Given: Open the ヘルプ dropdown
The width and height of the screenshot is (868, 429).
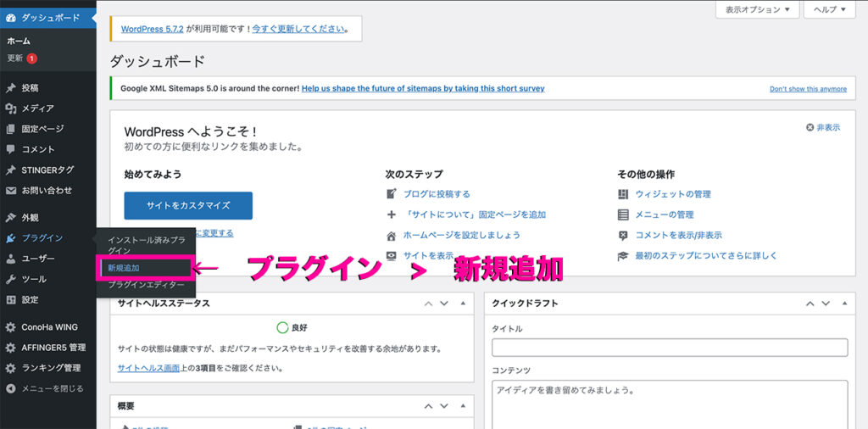Looking at the screenshot, I should [x=830, y=9].
